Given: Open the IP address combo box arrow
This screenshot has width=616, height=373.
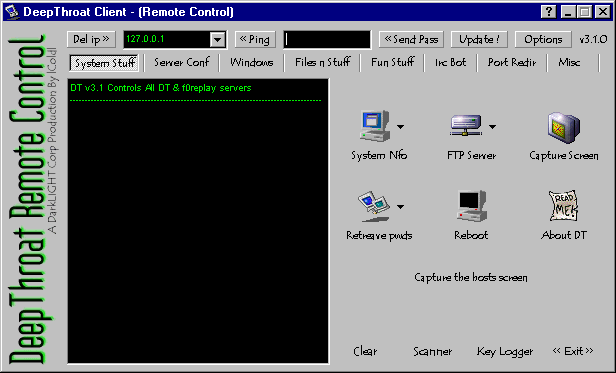Looking at the screenshot, I should (x=217, y=40).
